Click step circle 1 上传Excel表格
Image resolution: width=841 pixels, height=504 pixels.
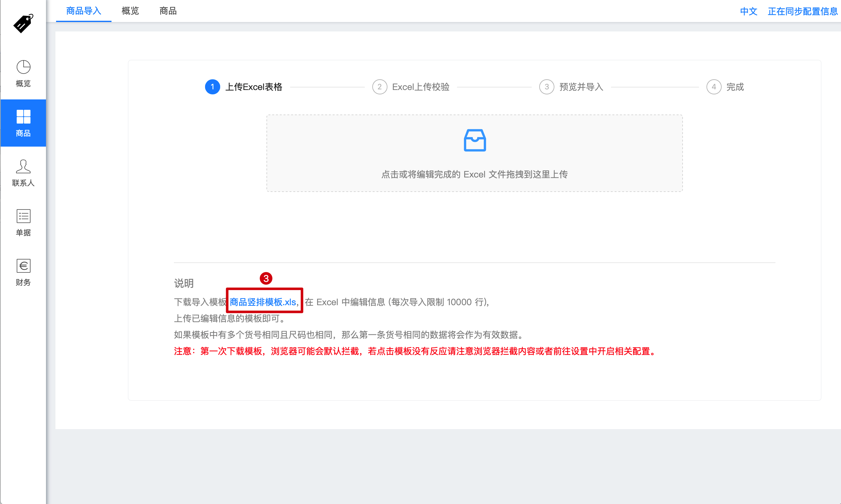click(x=213, y=87)
